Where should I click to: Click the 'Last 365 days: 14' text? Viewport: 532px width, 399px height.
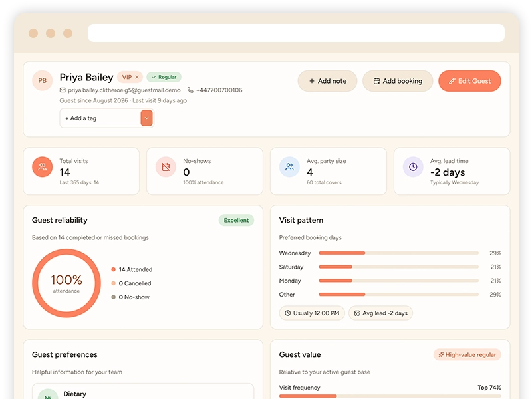click(x=79, y=182)
